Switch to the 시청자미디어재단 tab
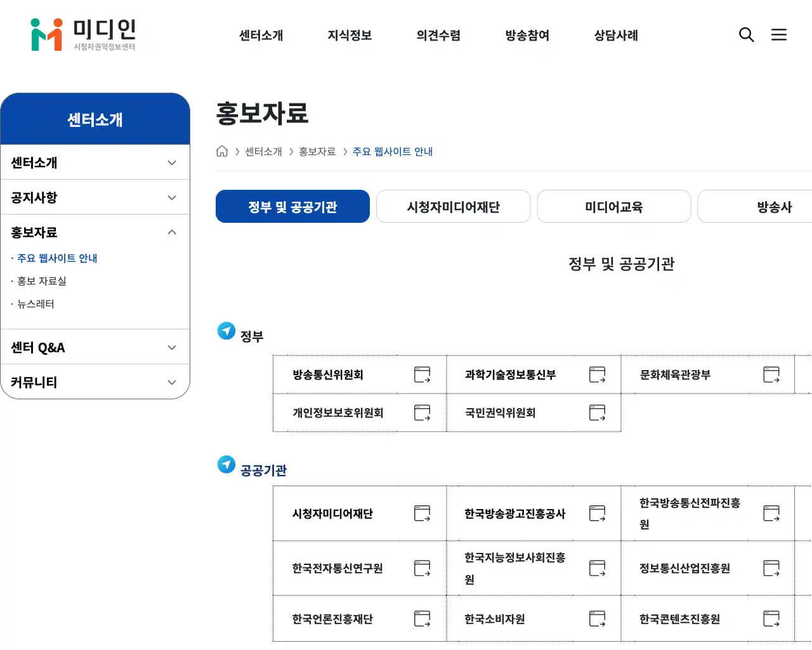 pos(453,206)
